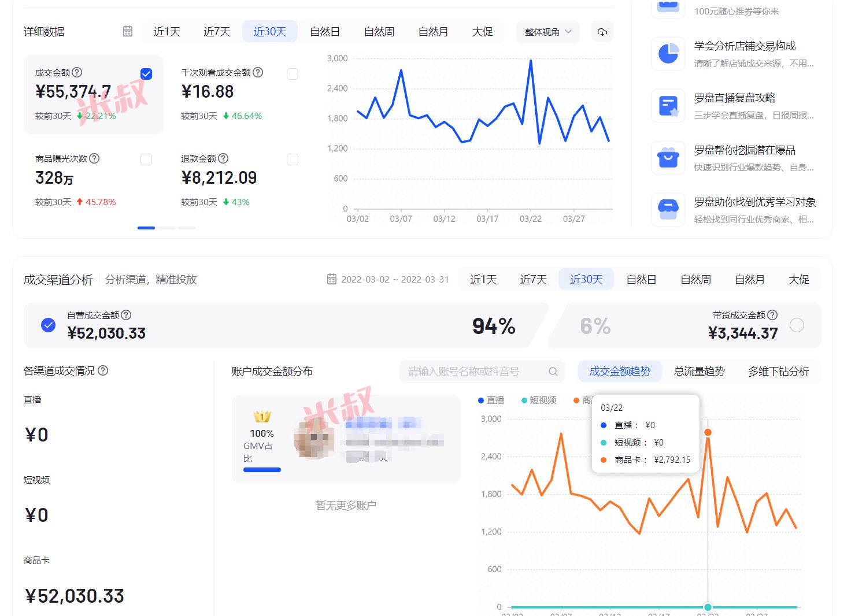
Task: Click the calendar icon beside 详细数据
Action: [128, 31]
